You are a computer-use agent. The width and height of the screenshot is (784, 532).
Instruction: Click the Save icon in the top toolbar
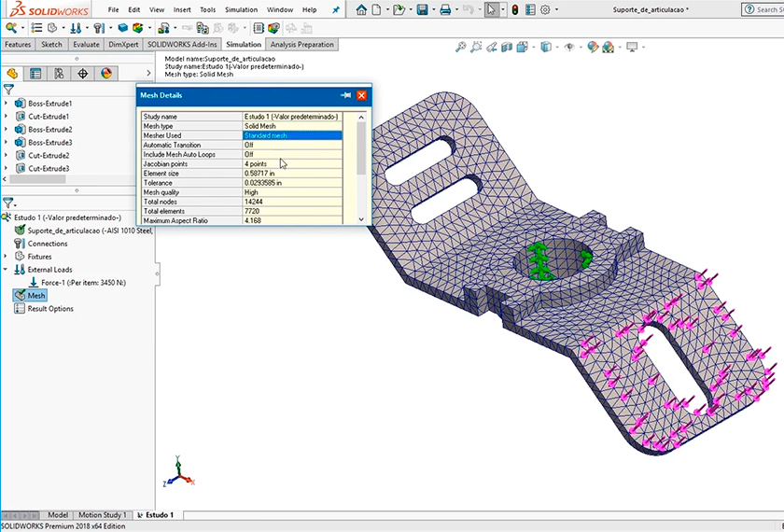click(423, 9)
